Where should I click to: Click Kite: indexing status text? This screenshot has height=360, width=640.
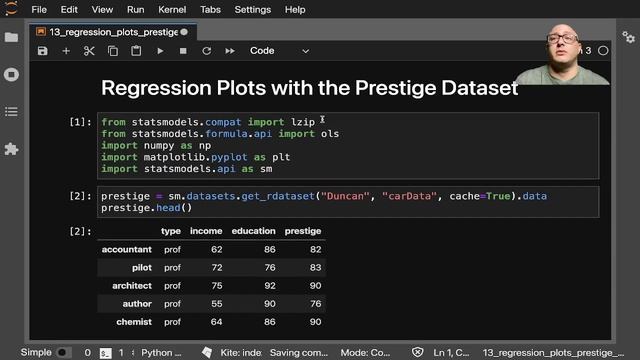tap(241, 353)
